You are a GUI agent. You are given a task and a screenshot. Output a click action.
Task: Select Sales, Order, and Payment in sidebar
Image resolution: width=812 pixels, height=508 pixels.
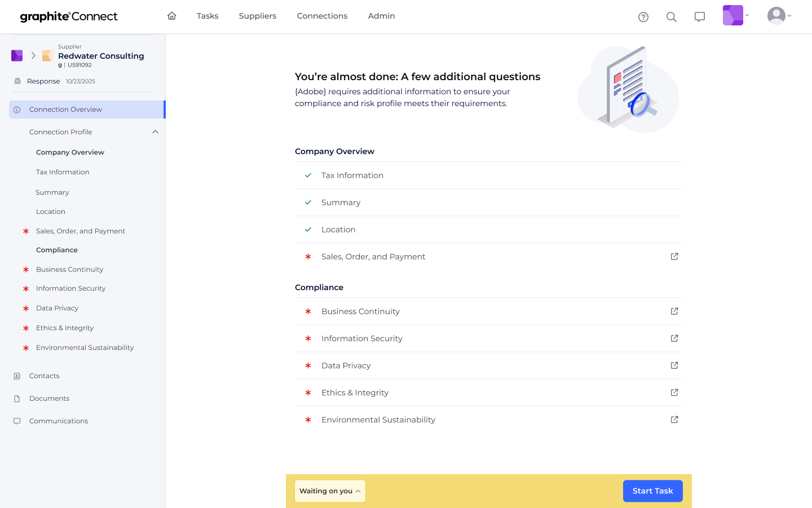click(81, 231)
